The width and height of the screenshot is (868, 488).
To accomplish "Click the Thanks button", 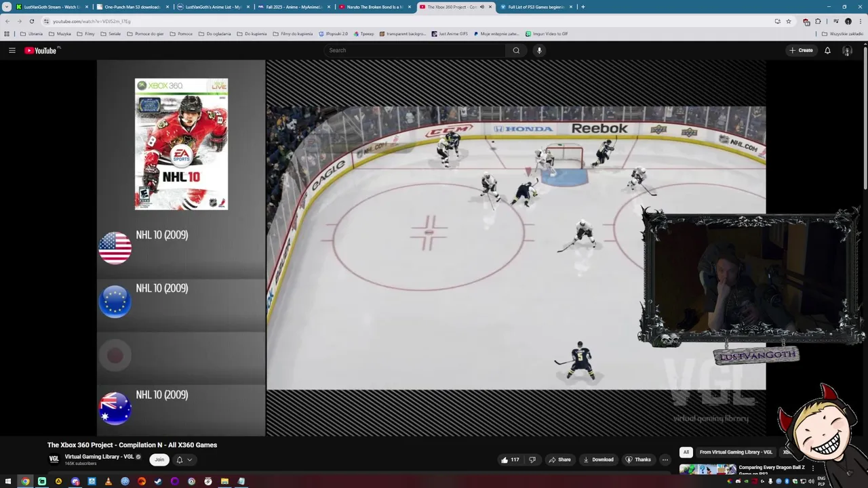I will pyautogui.click(x=637, y=460).
